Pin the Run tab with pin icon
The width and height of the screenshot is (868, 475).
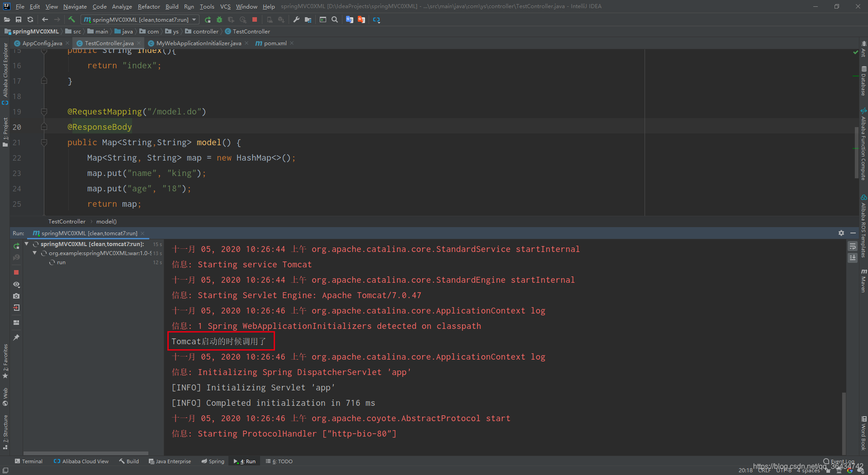(16, 337)
